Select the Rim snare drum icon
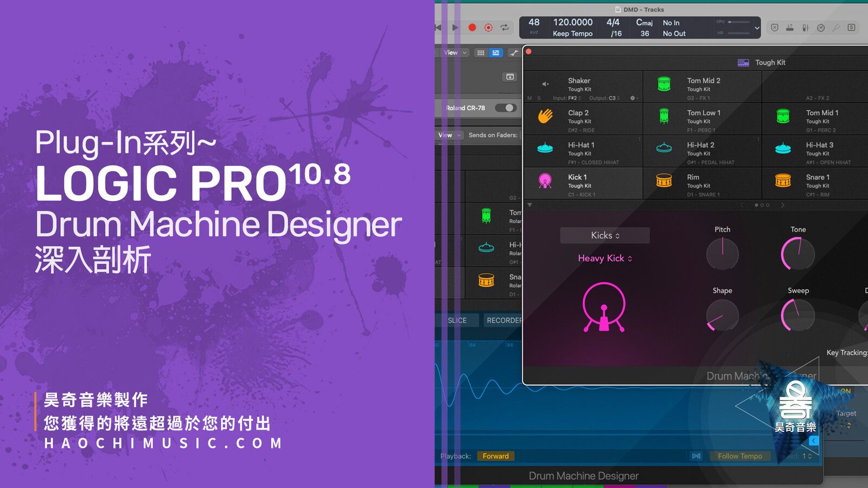 tap(664, 181)
